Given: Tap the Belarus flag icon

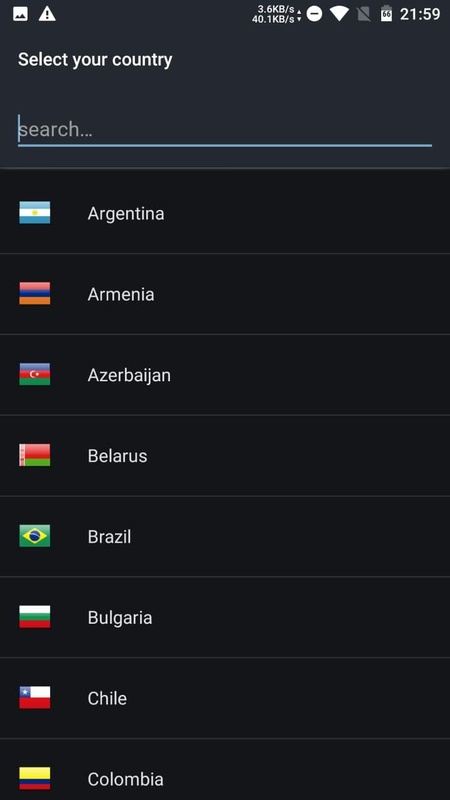Looking at the screenshot, I should pos(35,455).
